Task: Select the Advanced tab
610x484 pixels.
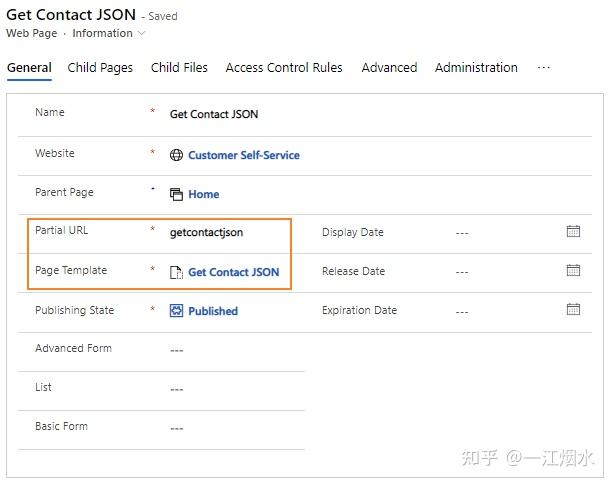Action: tap(389, 68)
